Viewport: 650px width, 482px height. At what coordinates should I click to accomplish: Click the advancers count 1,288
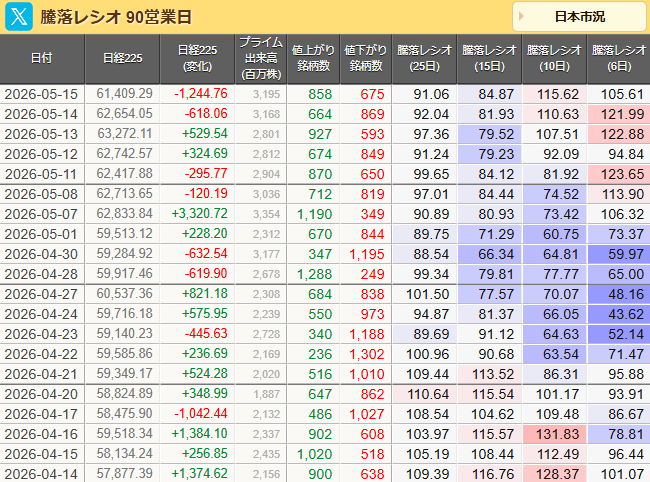pyautogui.click(x=314, y=274)
